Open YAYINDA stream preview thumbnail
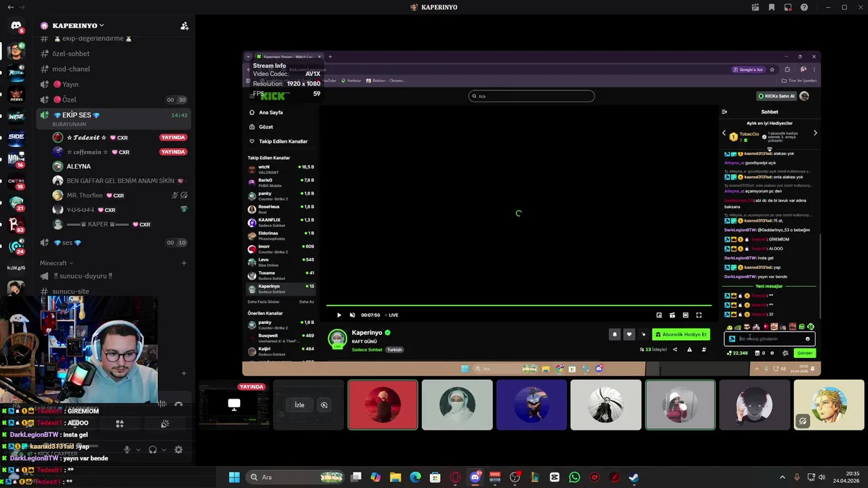The image size is (868, 488). point(234,405)
